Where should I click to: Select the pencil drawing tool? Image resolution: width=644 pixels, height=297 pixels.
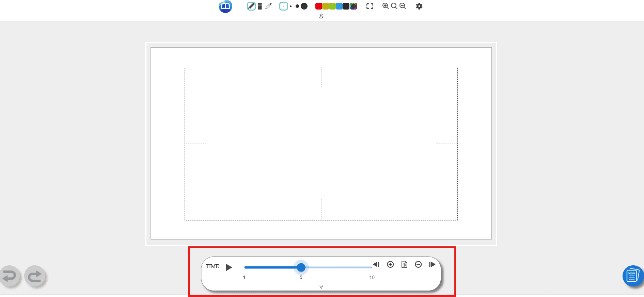[251, 6]
